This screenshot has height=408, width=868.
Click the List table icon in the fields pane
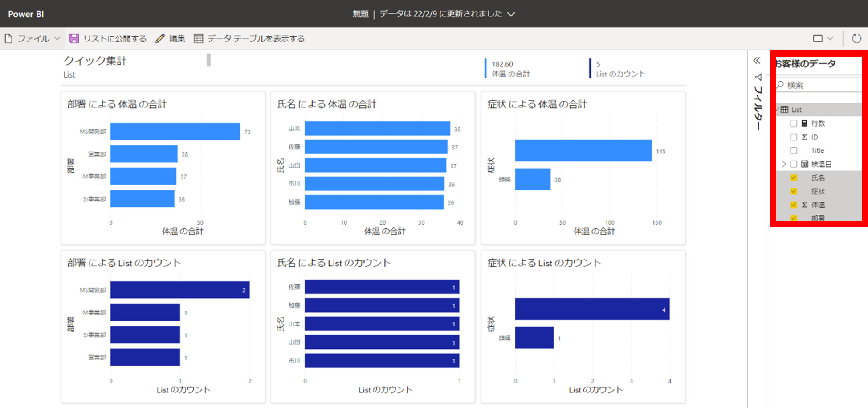pyautogui.click(x=785, y=109)
